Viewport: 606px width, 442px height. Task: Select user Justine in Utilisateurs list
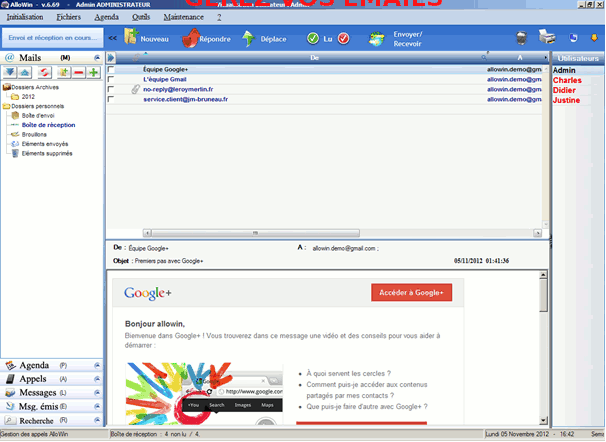click(566, 100)
